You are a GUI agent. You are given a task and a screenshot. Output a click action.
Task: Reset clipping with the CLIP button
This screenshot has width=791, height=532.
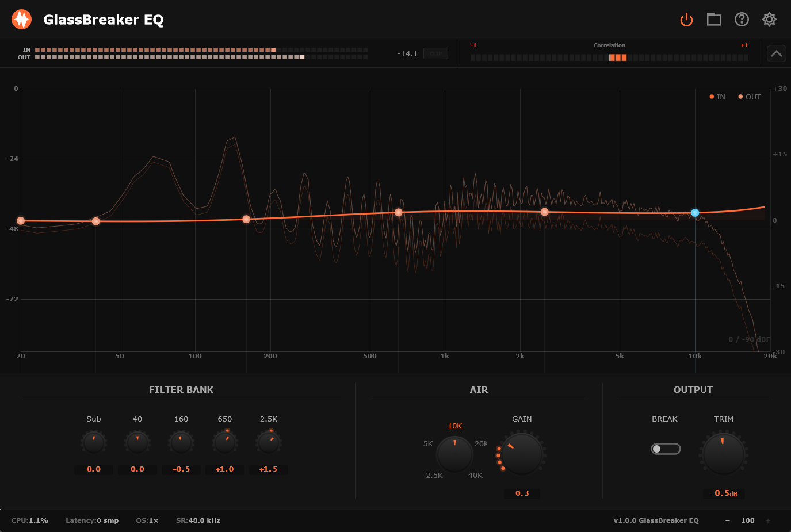coord(435,53)
